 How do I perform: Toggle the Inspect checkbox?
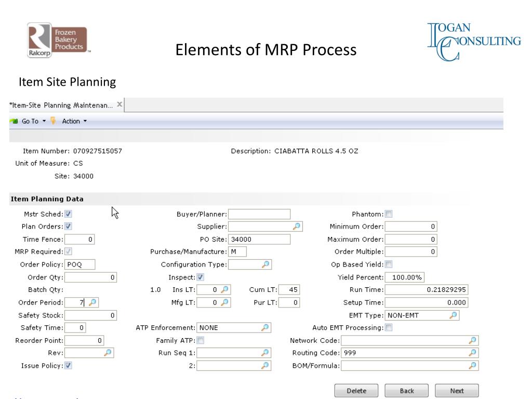pos(201,277)
